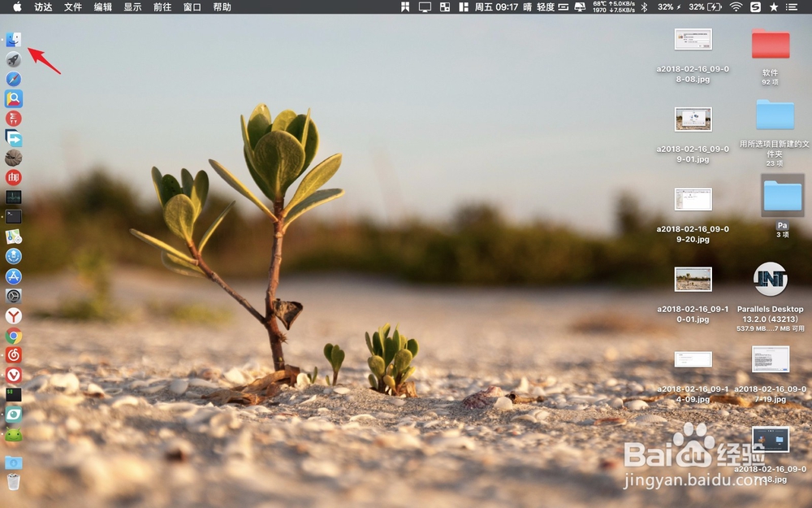Viewport: 812px width, 508px height.
Task: Select file a2018-02-16_09-07-19.jpg thumbnail
Action: tap(771, 359)
